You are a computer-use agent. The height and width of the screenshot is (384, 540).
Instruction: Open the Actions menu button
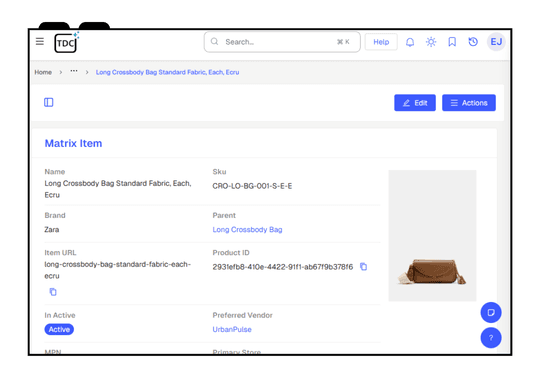click(469, 103)
